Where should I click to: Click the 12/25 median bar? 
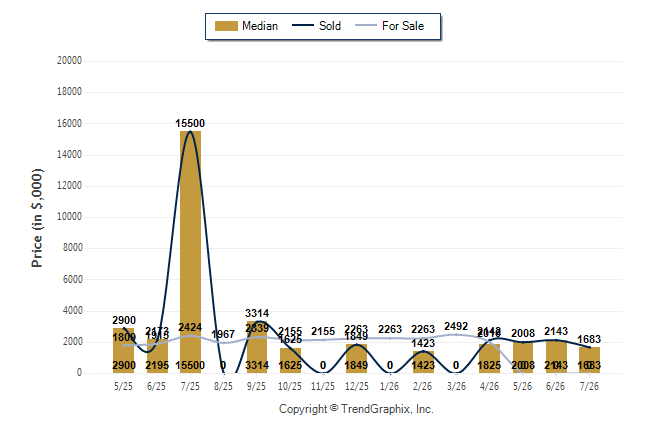tap(356, 359)
